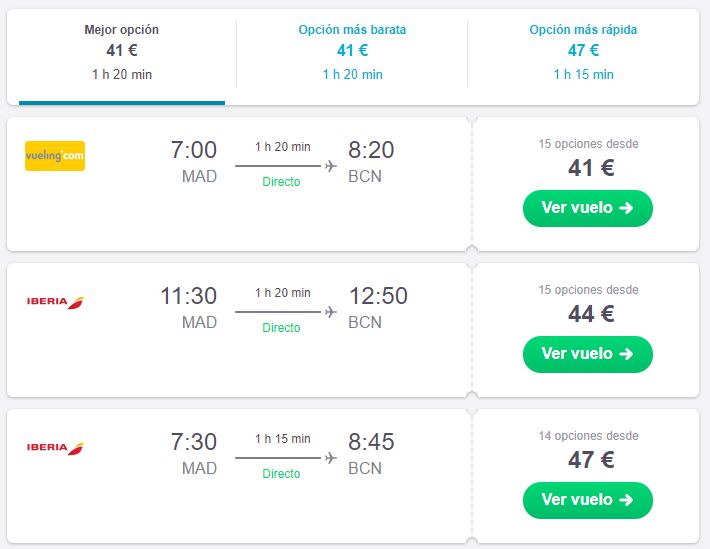Click the 'Directo' label on the 7:30 flight

coord(281,474)
